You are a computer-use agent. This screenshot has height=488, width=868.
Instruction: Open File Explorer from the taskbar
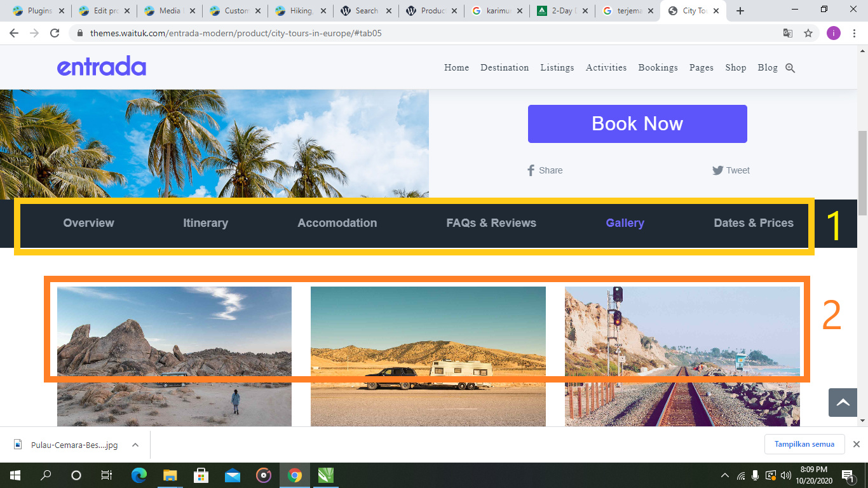click(x=170, y=475)
